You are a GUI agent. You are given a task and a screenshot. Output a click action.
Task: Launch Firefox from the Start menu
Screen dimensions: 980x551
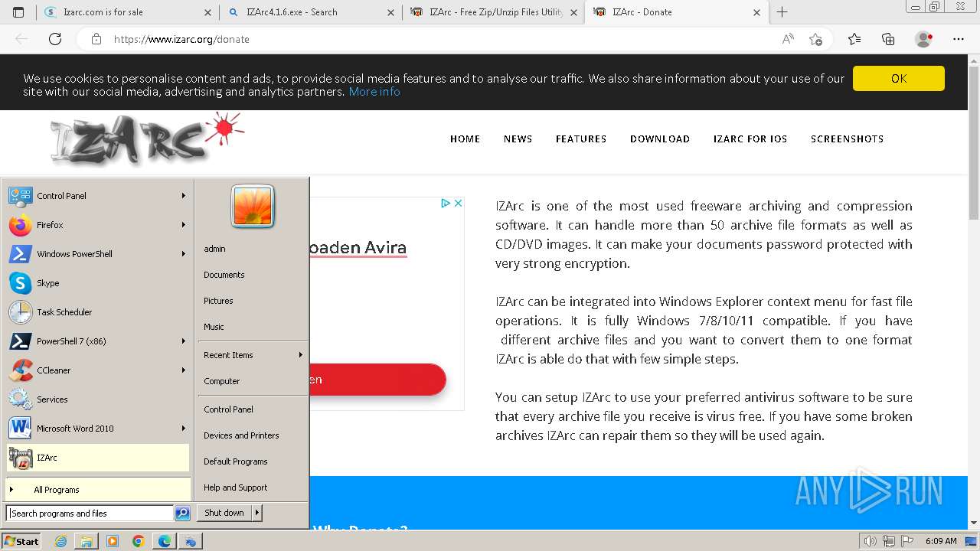pyautogui.click(x=97, y=225)
